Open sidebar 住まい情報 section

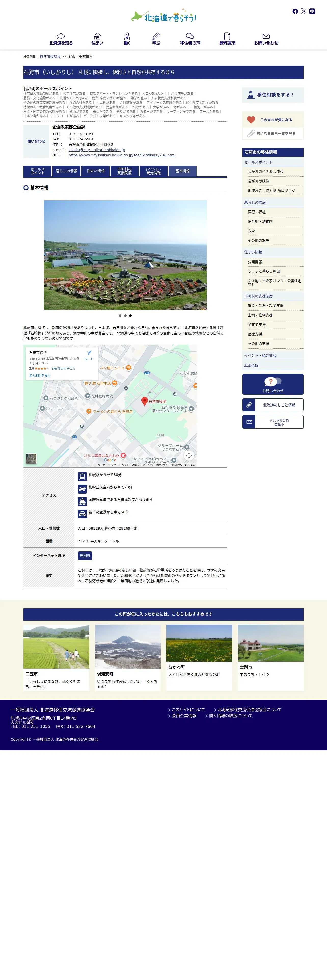273,252
